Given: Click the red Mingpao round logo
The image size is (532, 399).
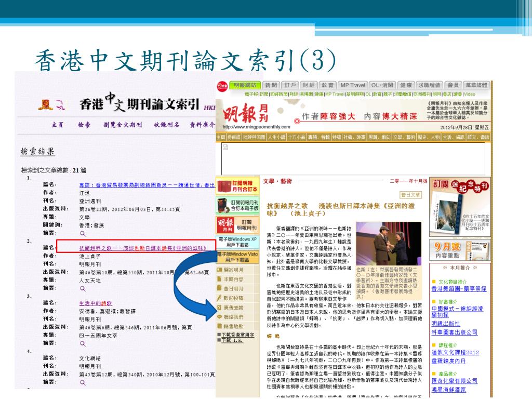Looking at the screenshot, I should pyautogui.click(x=222, y=86).
